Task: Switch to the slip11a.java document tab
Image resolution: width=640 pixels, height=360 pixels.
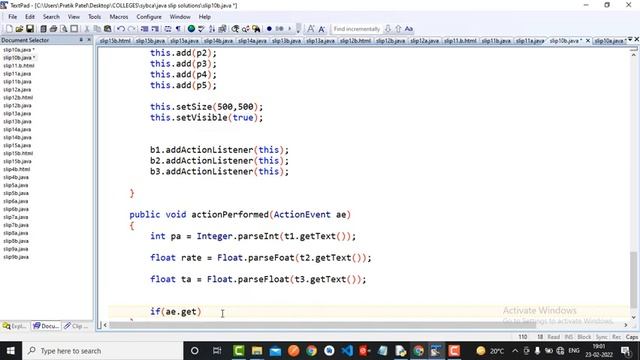Action: tap(530, 41)
